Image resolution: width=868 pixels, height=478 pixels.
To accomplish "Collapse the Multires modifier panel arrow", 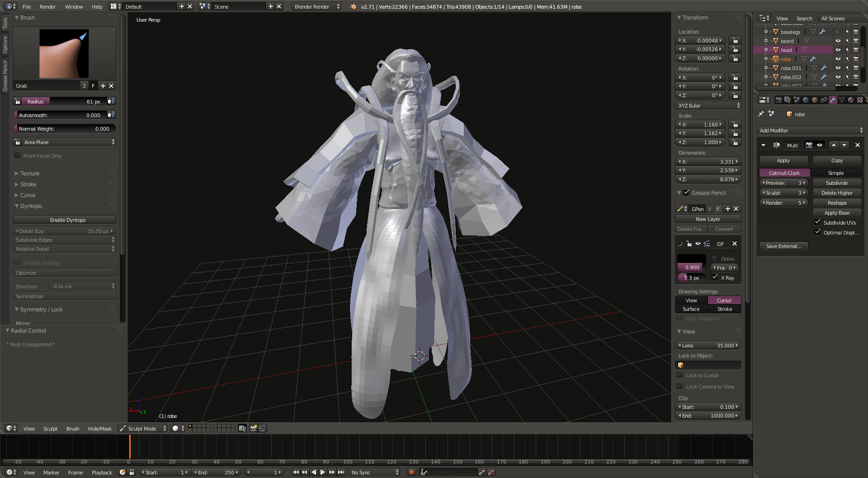I will pos(763,145).
